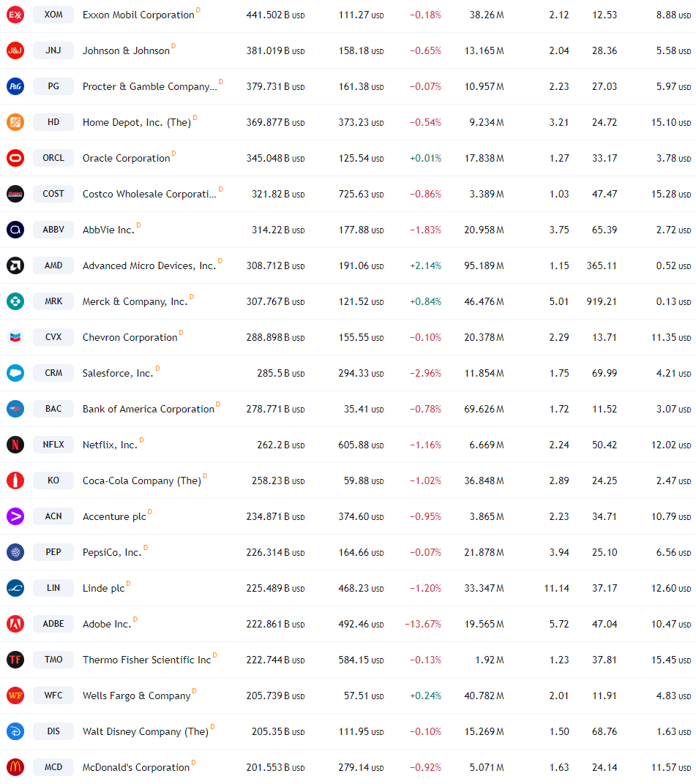Viewport: 696px width, 784px height.
Task: Open the Coca-Cola Company (The) link
Action: click(x=141, y=481)
